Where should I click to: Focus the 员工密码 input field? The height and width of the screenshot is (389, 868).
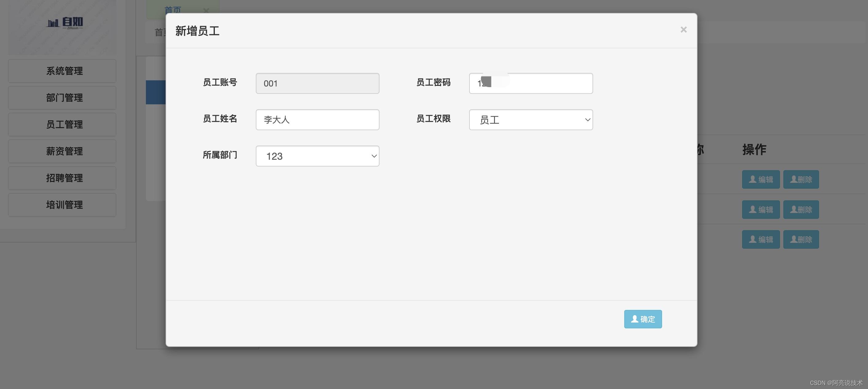tap(531, 83)
